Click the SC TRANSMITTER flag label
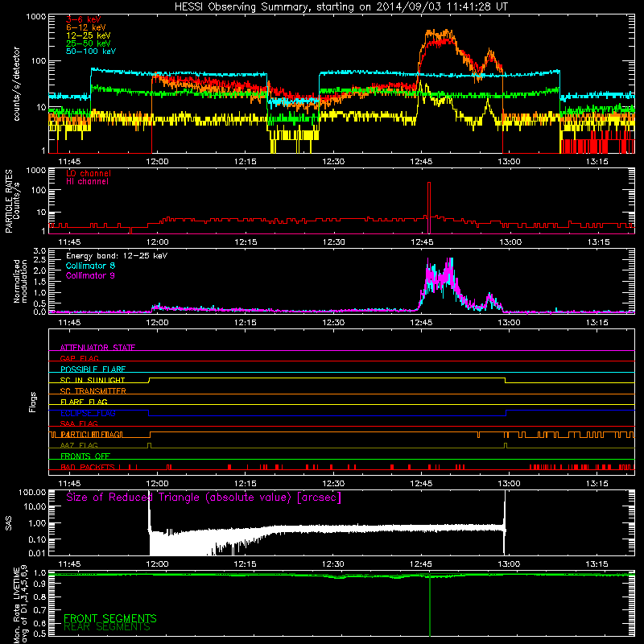 (x=93, y=390)
